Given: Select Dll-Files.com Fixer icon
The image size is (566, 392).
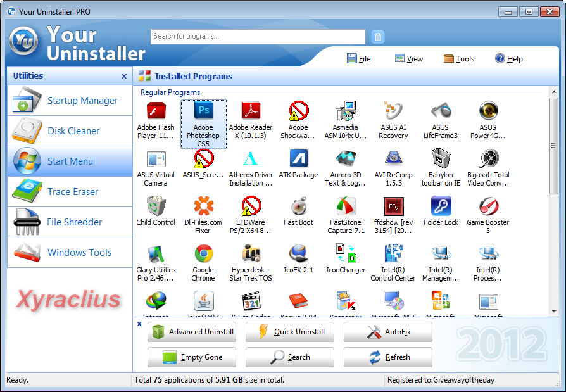Looking at the screenshot, I should [x=204, y=206].
